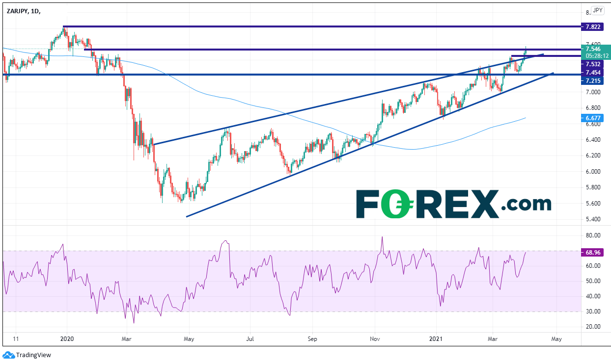The width and height of the screenshot is (611, 364).
Task: Click the Nov label on time axis
Action: [375, 338]
